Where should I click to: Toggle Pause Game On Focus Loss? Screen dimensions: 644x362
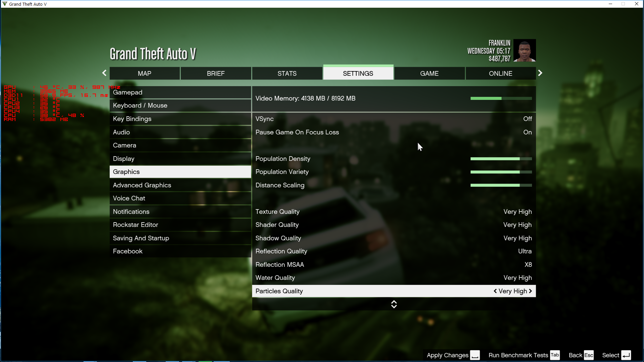point(394,132)
